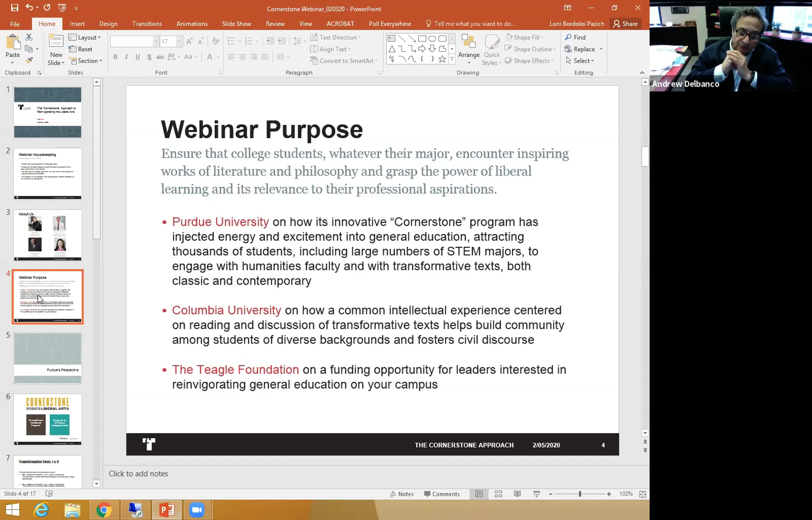Click the notes field to add notes
812x520 pixels.
coord(376,474)
